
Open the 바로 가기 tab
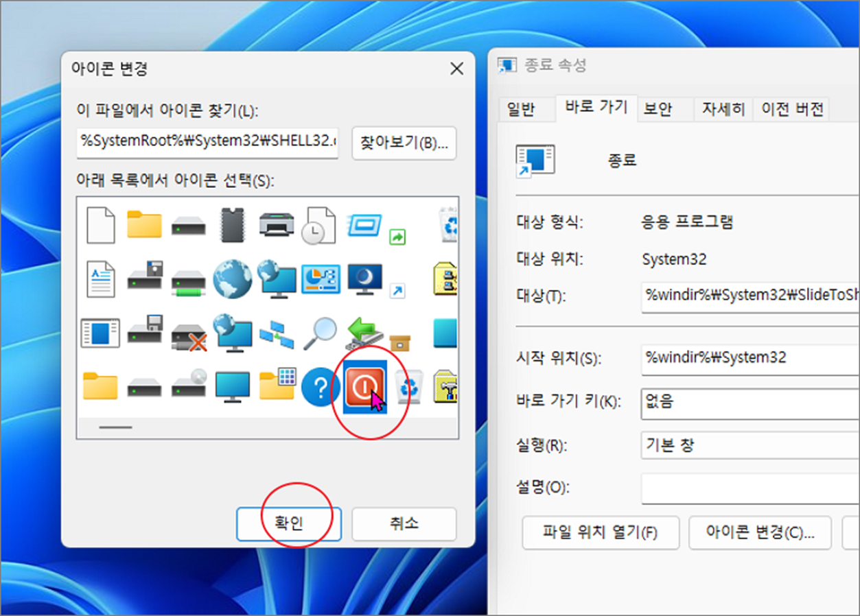tap(596, 108)
